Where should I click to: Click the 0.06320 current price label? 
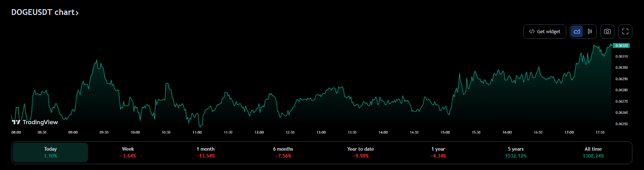click(621, 46)
